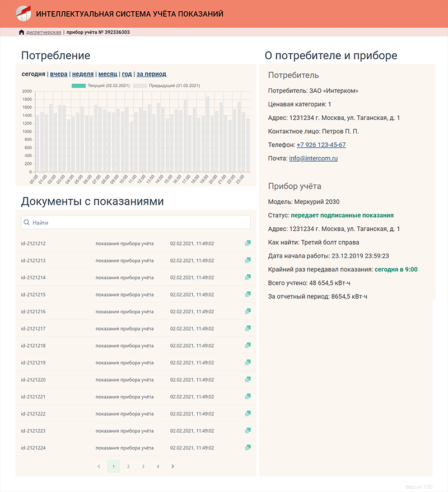Open the document icon for id-2121220
This screenshot has height=492, width=448.
tap(247, 379)
